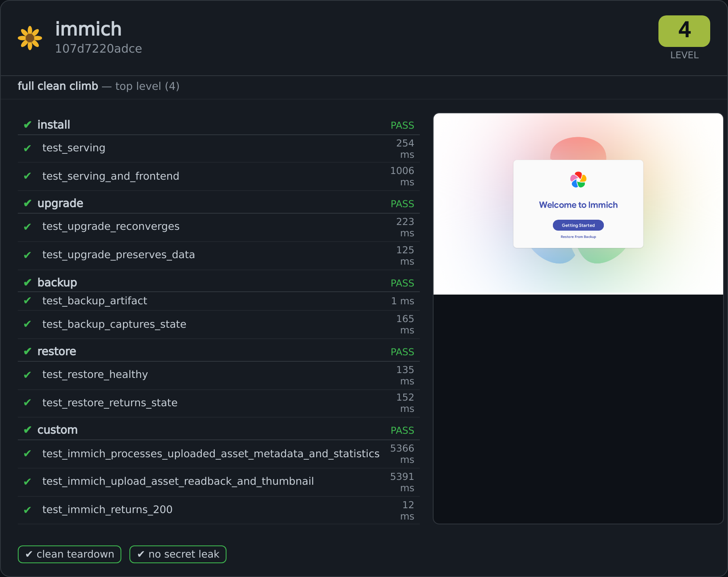Click checkmark beside test_backup_captures_state
Image resolution: width=728 pixels, height=577 pixels.
28,324
